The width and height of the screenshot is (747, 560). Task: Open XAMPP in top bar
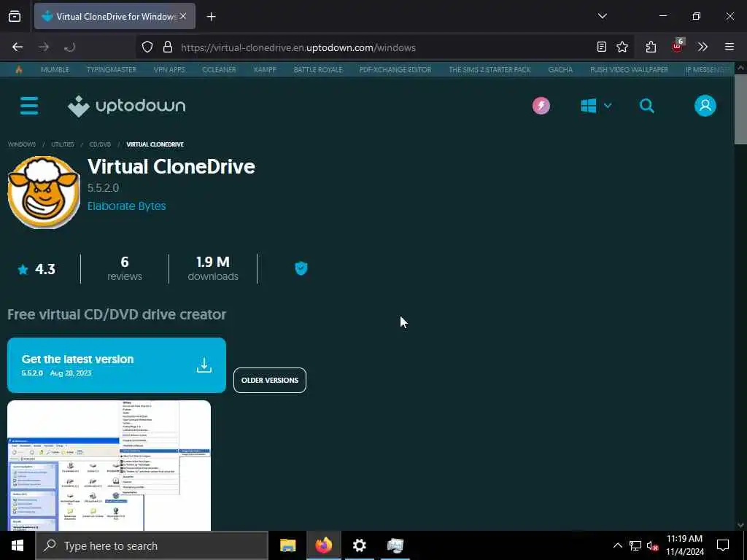pyautogui.click(x=265, y=69)
